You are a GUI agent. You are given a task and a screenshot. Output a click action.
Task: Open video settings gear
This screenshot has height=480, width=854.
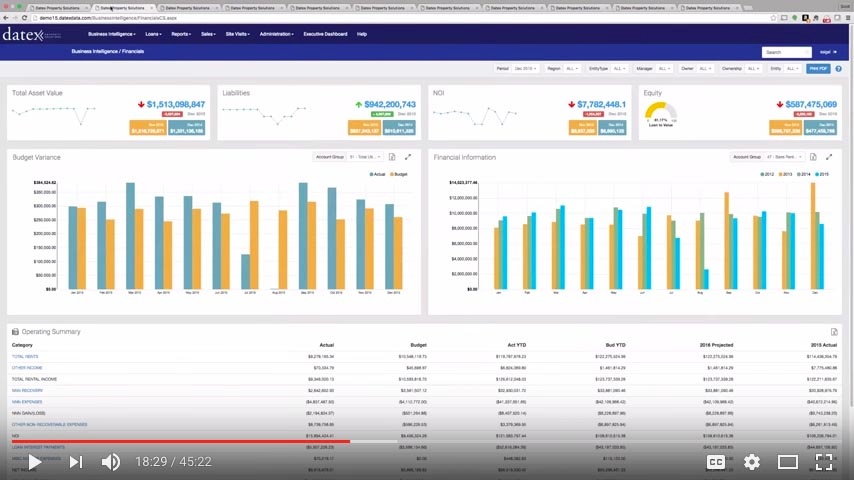pos(752,461)
